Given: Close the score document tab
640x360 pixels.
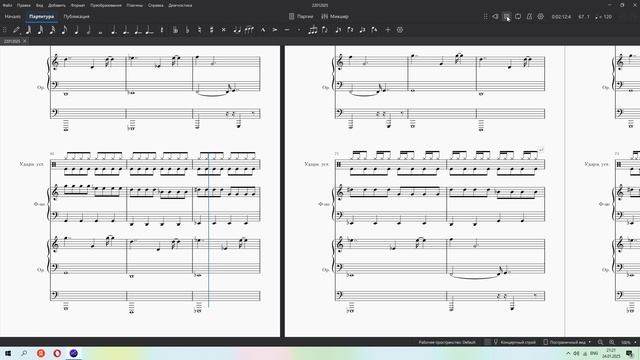Looking at the screenshot, I should click(24, 41).
